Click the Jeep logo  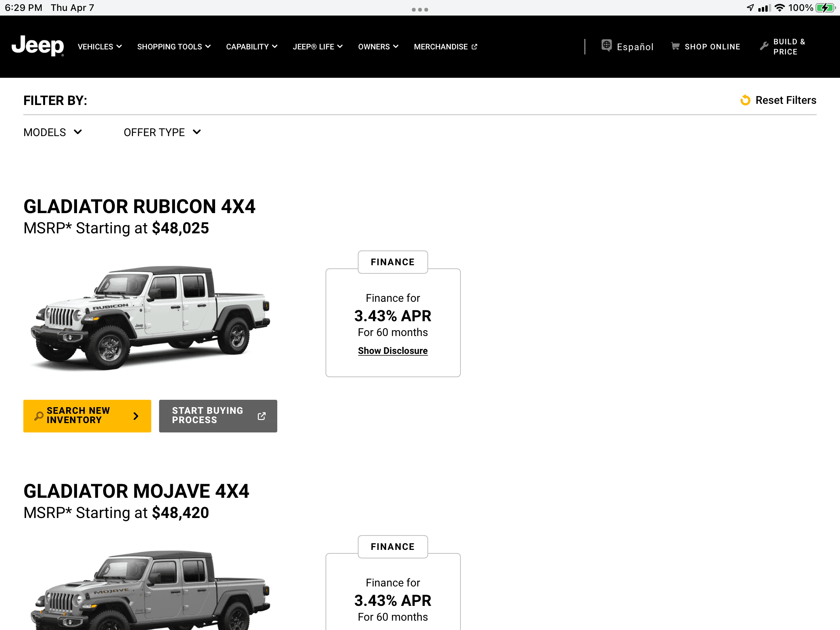click(38, 46)
